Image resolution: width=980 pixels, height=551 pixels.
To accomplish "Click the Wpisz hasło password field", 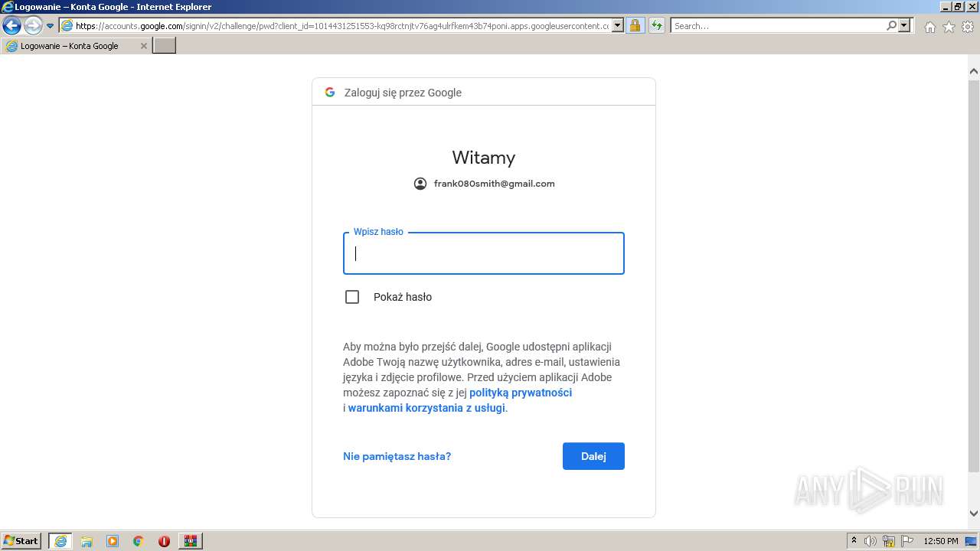I will [484, 253].
